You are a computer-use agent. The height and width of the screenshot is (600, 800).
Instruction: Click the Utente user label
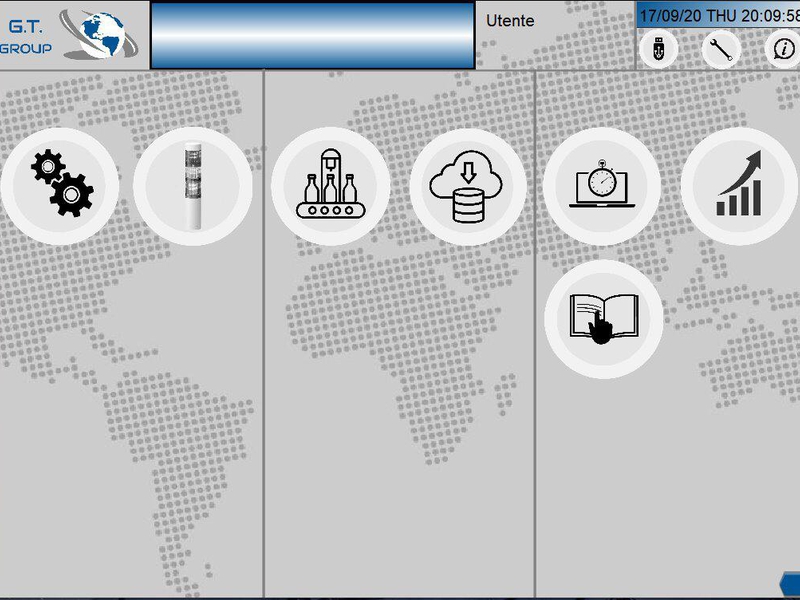coord(510,21)
